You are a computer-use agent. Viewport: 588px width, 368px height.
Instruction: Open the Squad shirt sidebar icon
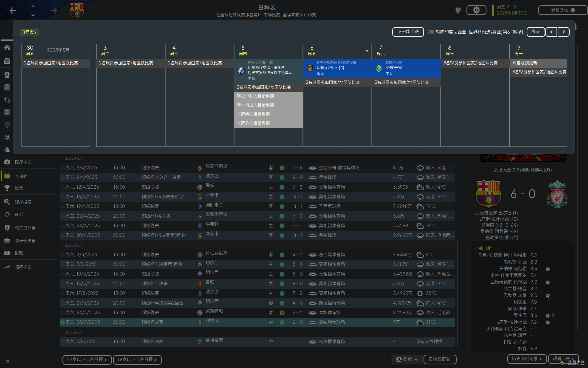[x=7, y=75]
